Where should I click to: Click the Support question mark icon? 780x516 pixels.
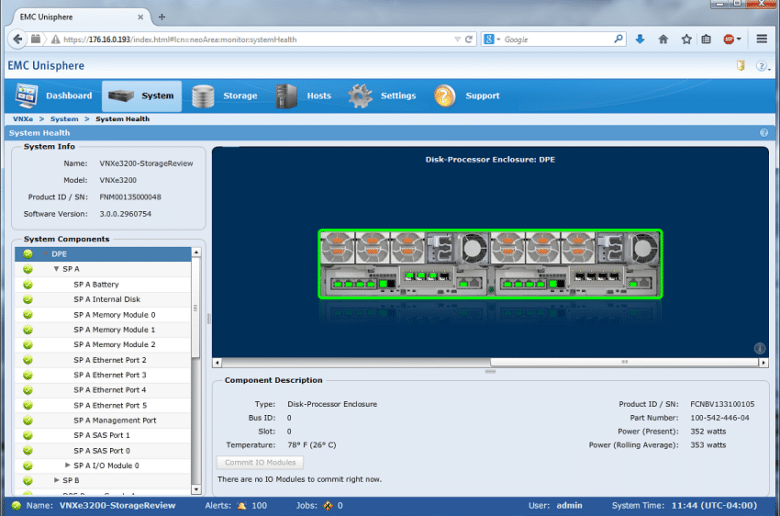click(444, 96)
